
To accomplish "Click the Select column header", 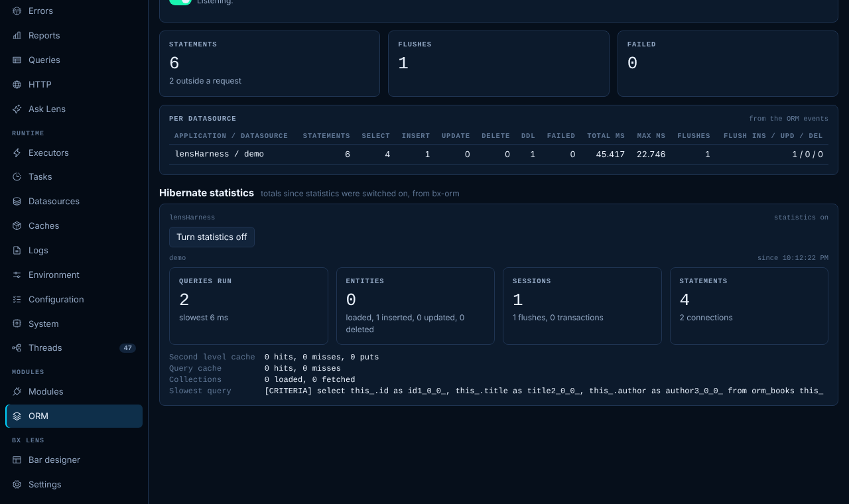I will (x=376, y=136).
